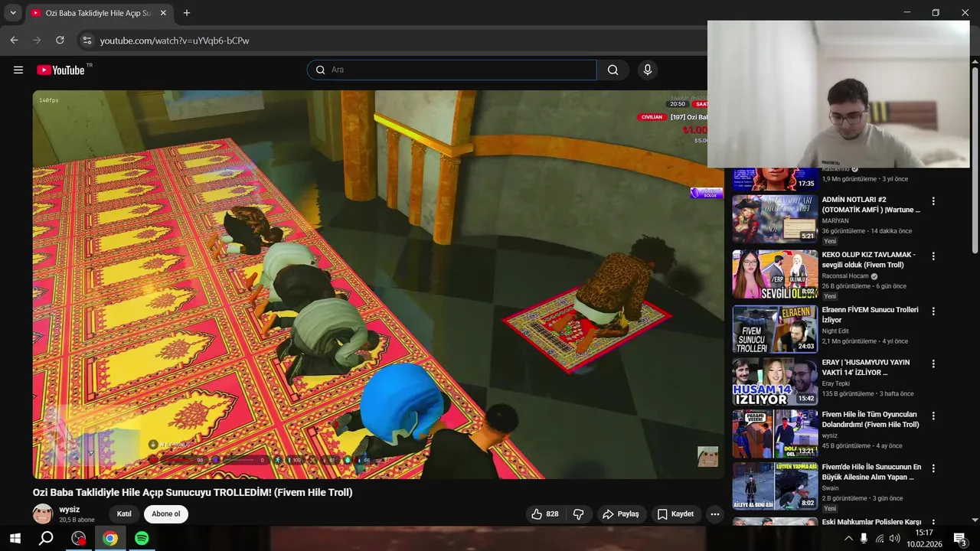View site information icon in the address bar
Image resolution: width=980 pixels, height=551 pixels.
click(87, 41)
